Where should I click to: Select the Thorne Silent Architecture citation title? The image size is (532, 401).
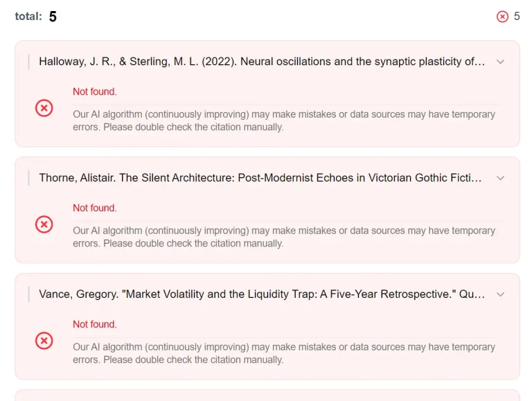coord(260,178)
